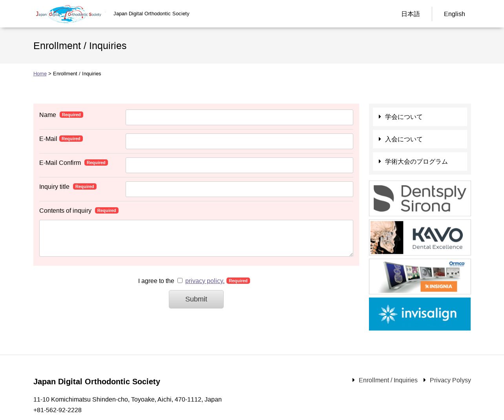
Task: Click the Contents of inquiry textarea
Action: (196, 238)
